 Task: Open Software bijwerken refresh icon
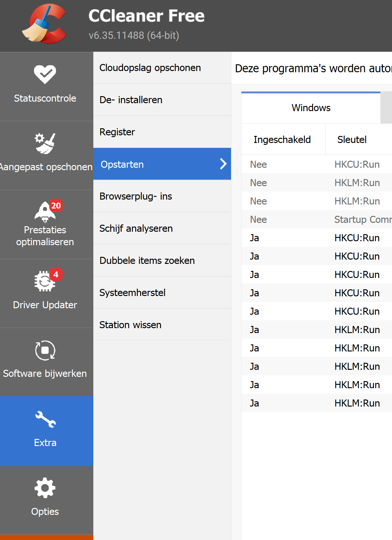point(45,350)
